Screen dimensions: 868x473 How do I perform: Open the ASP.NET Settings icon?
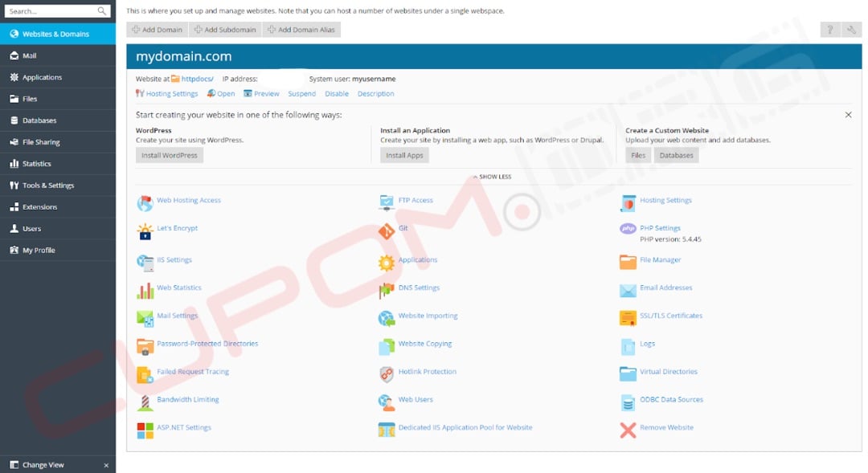tap(145, 430)
